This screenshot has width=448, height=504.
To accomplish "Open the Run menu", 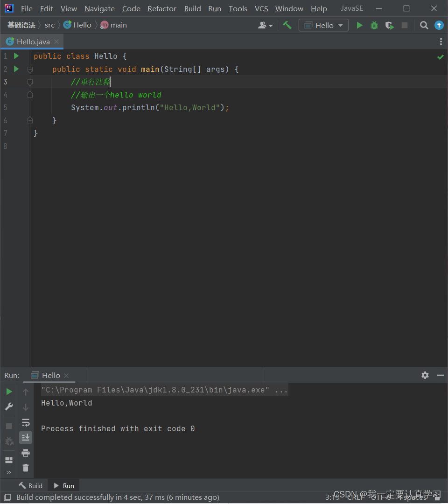I will pos(214,9).
